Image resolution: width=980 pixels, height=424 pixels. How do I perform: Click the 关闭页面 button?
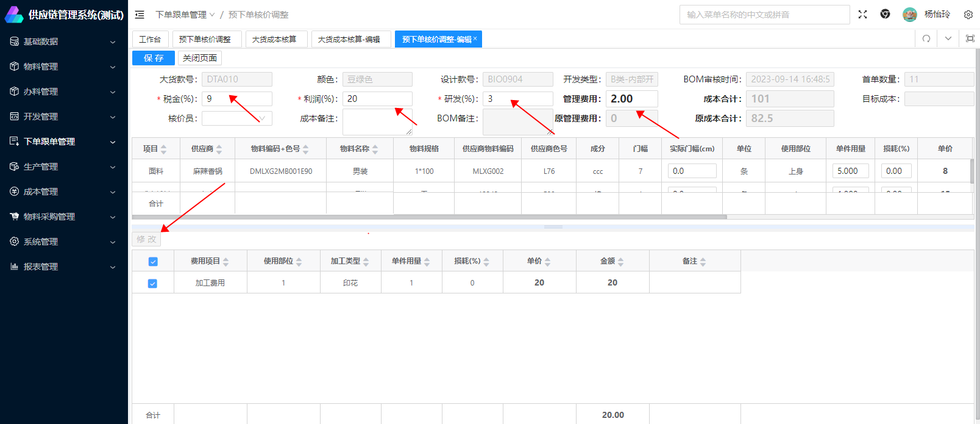[x=200, y=58]
